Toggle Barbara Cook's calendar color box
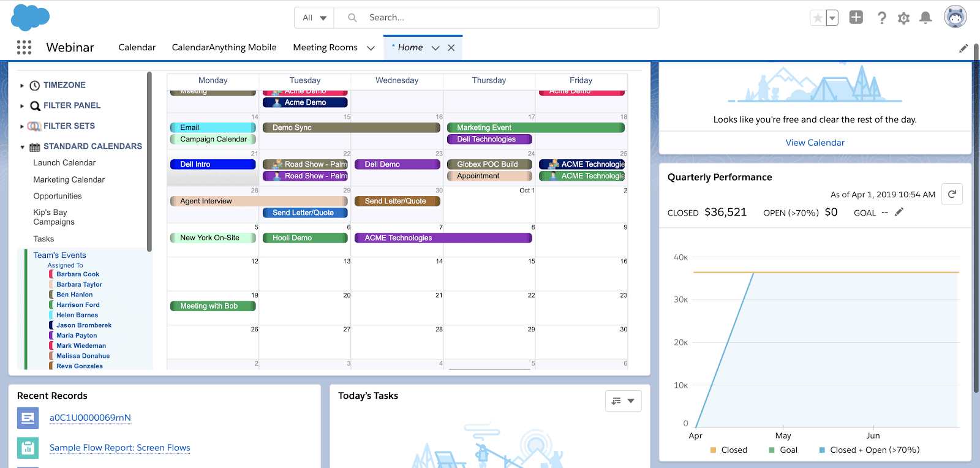980x468 pixels. coord(51,274)
